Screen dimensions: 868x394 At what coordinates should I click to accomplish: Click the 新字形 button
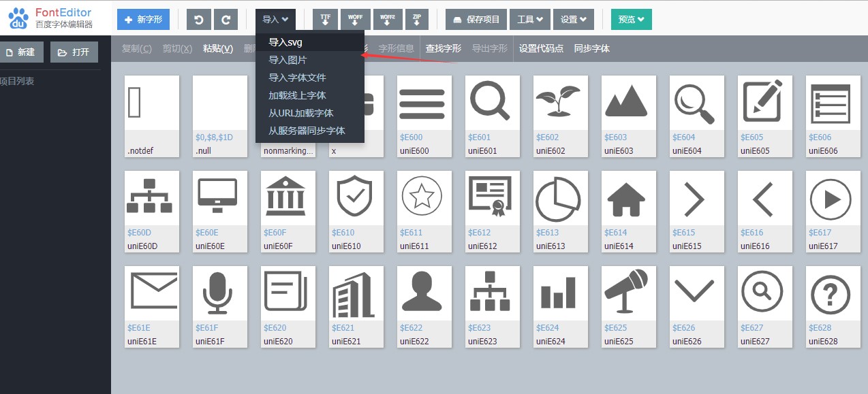click(143, 20)
